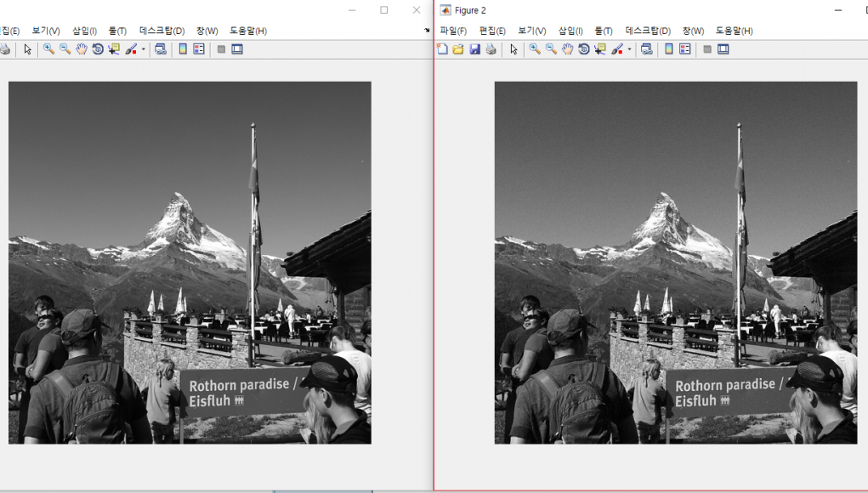Insert Colorbar via Figure 2 toolbar

pos(669,49)
